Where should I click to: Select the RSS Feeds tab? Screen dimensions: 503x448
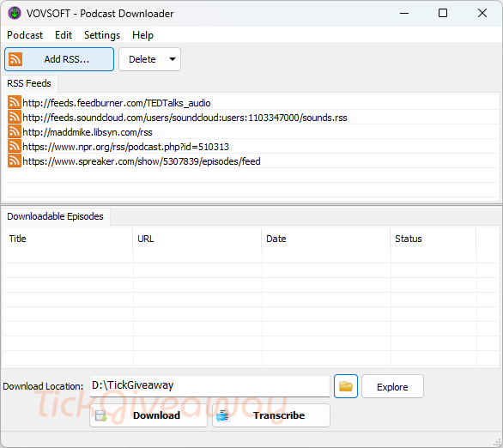point(29,83)
